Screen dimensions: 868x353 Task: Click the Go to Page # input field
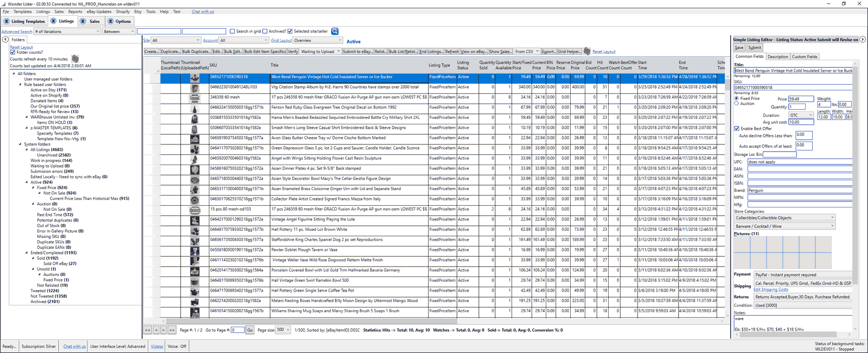coord(238,330)
